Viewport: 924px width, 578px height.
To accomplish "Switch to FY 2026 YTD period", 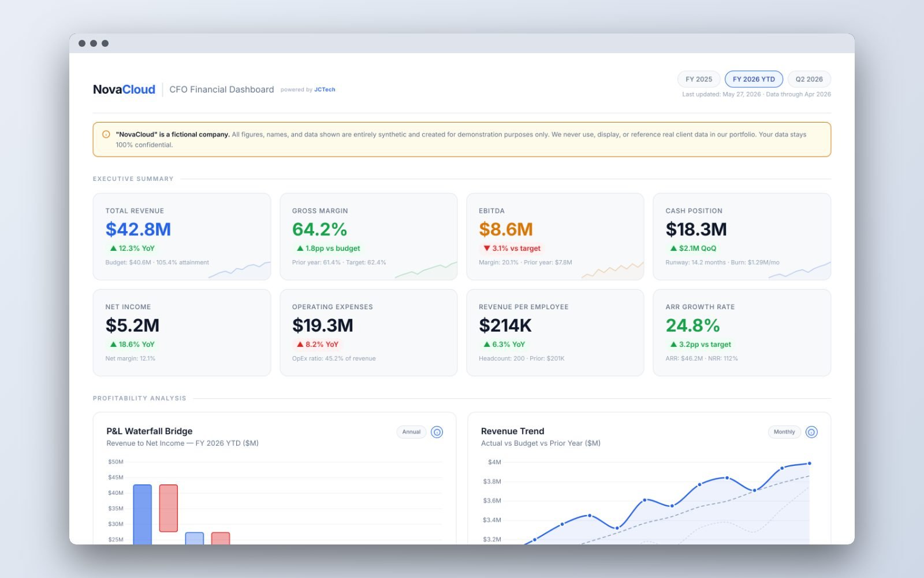I will (754, 79).
